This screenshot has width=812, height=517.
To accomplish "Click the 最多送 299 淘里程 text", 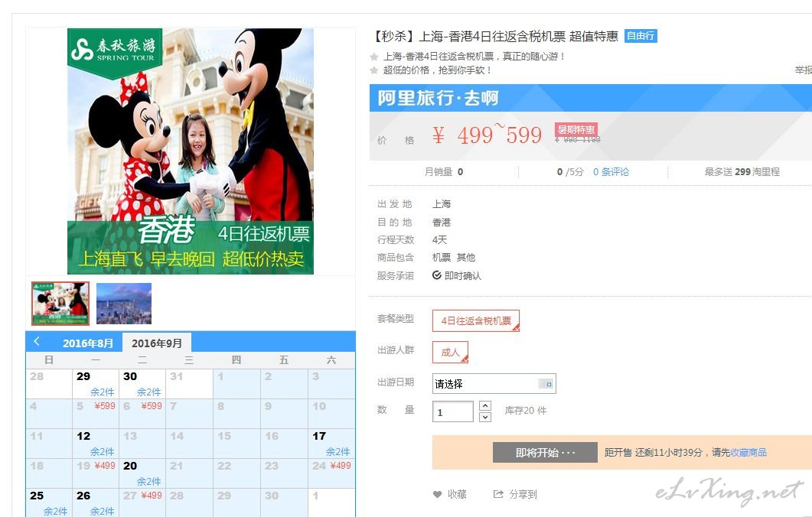I will pos(742,172).
